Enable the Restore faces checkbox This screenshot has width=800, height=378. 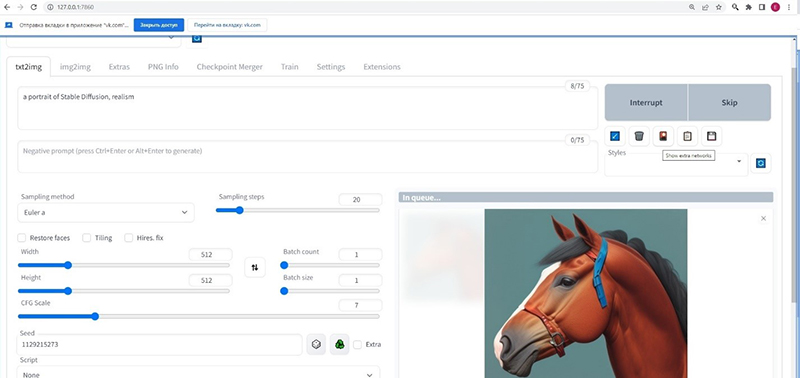click(21, 238)
